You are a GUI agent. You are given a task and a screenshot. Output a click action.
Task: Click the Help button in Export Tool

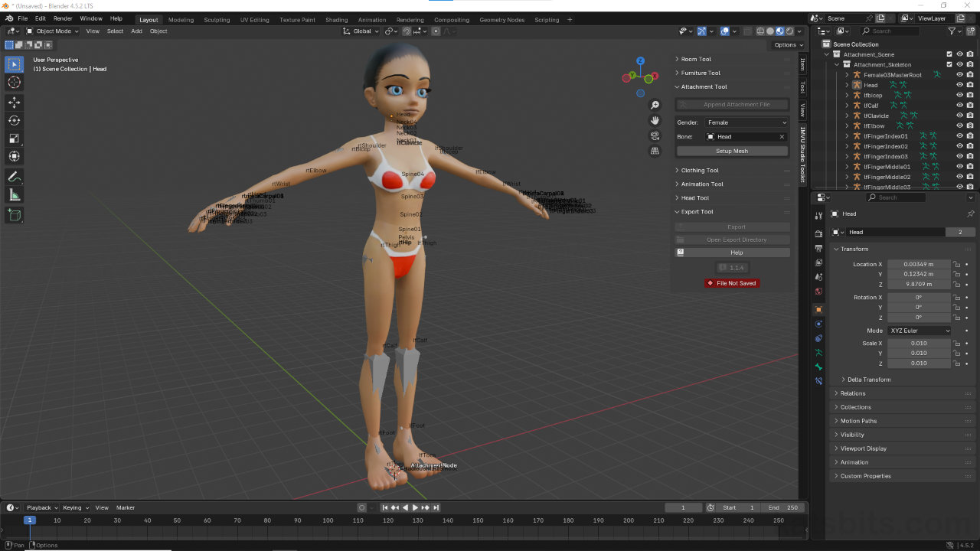tap(736, 253)
